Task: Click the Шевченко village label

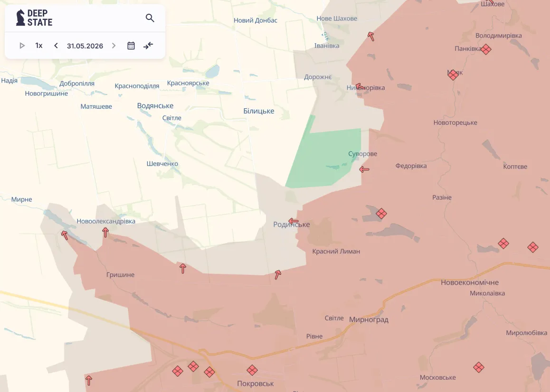Action: click(162, 164)
